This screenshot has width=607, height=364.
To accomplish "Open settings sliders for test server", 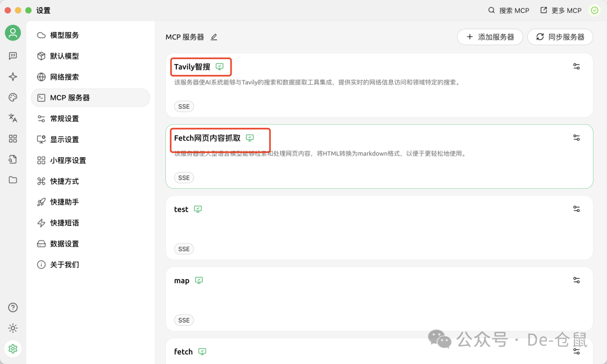I will coord(576,209).
